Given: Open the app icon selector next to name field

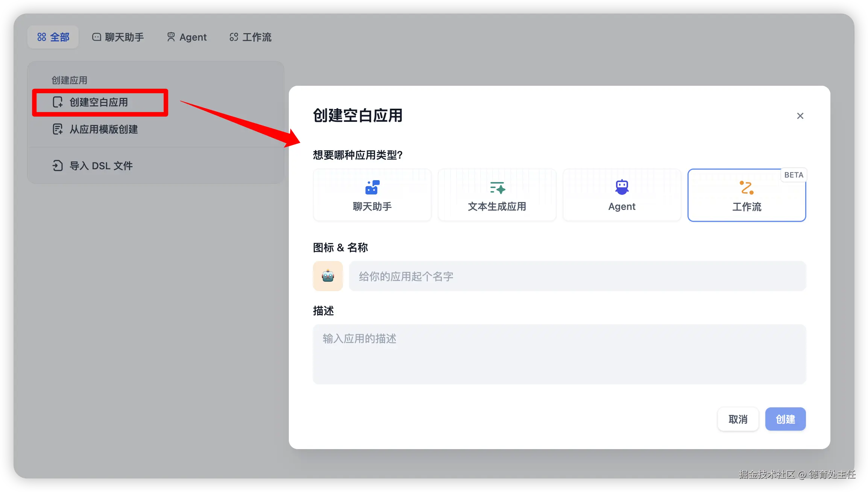Looking at the screenshot, I should coord(328,276).
